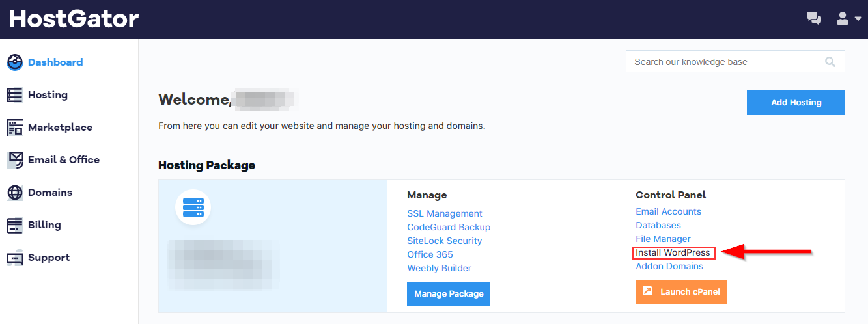The width and height of the screenshot is (868, 324).
Task: Click the Manage Package button
Action: click(x=449, y=293)
